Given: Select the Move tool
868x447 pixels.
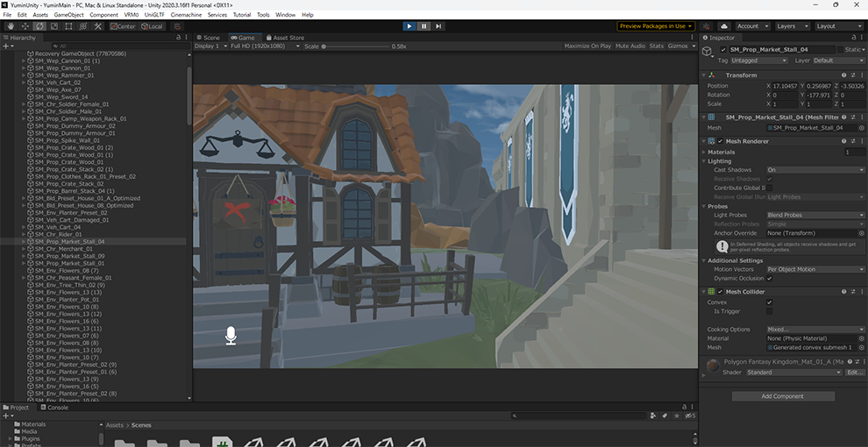Looking at the screenshot, I should (x=25, y=26).
